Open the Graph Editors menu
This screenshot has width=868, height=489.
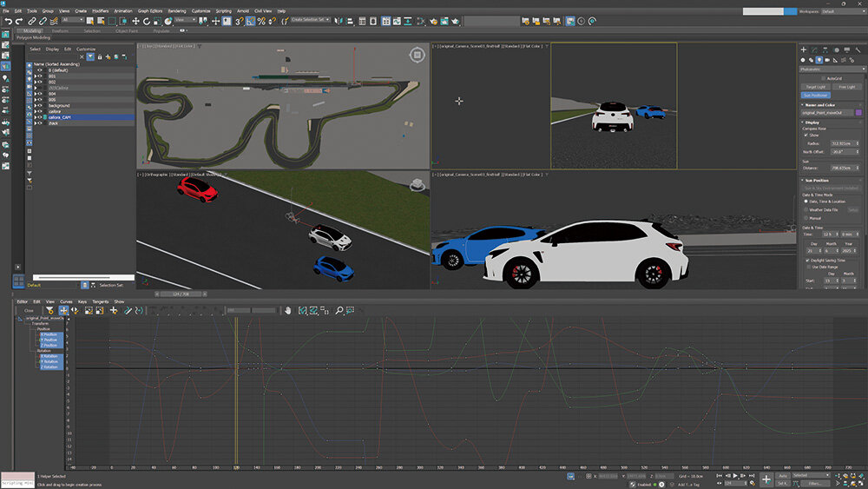pyautogui.click(x=149, y=10)
